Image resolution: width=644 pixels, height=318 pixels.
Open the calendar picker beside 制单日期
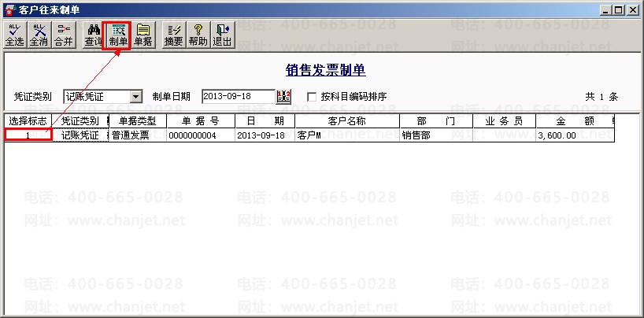(x=283, y=97)
